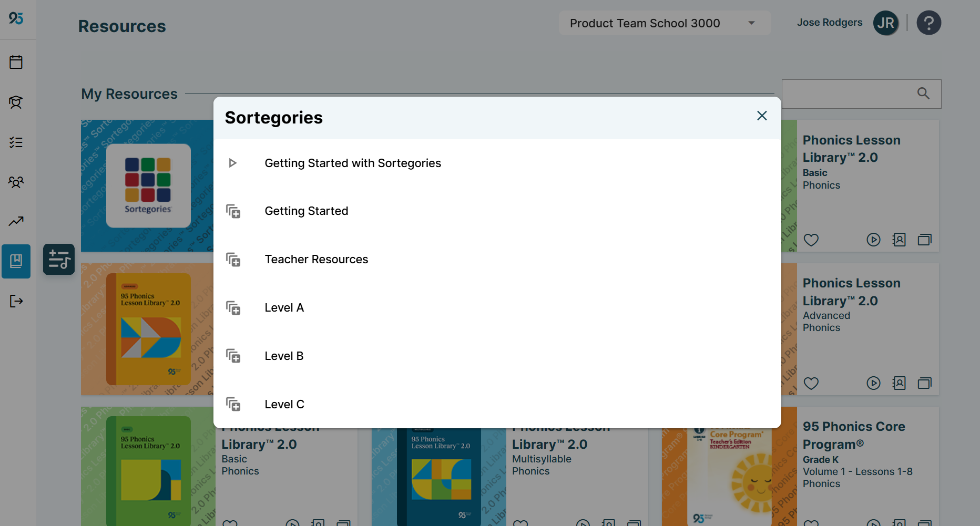The height and width of the screenshot is (526, 980).
Task: Open orange Phonics Lesson Library book thumbnail
Action: point(147,329)
